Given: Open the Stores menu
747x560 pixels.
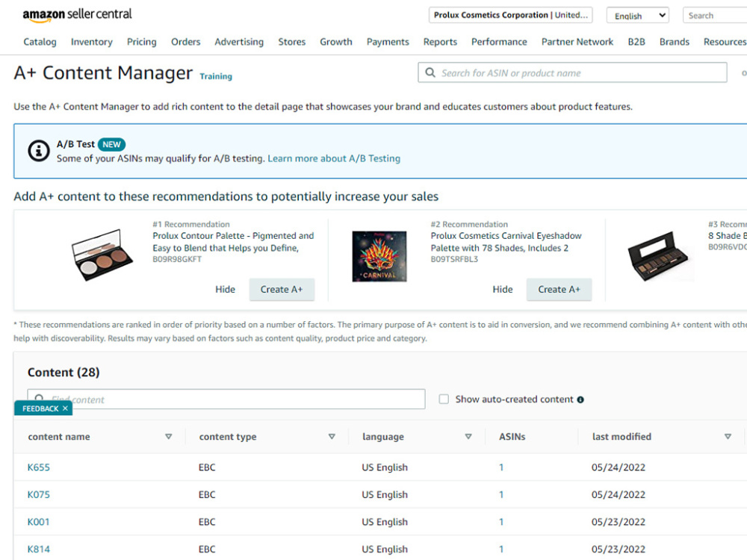Looking at the screenshot, I should pos(292,42).
